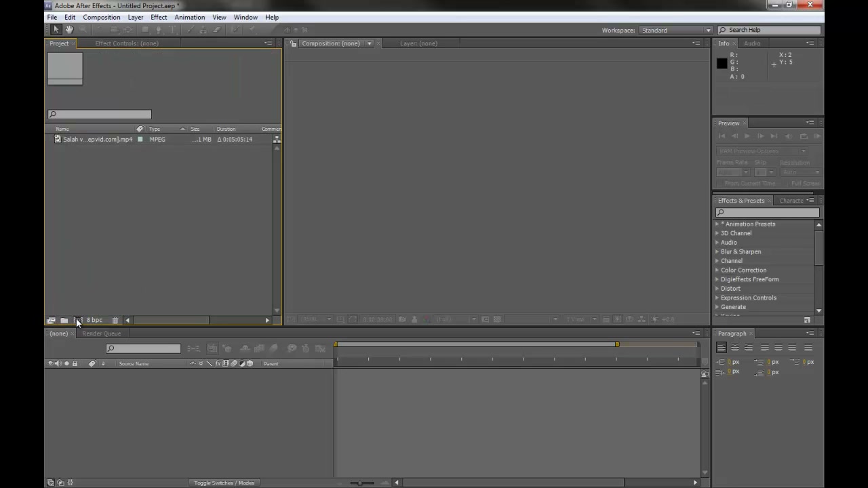Sort project items by Type column
The image size is (868, 488).
(155, 129)
